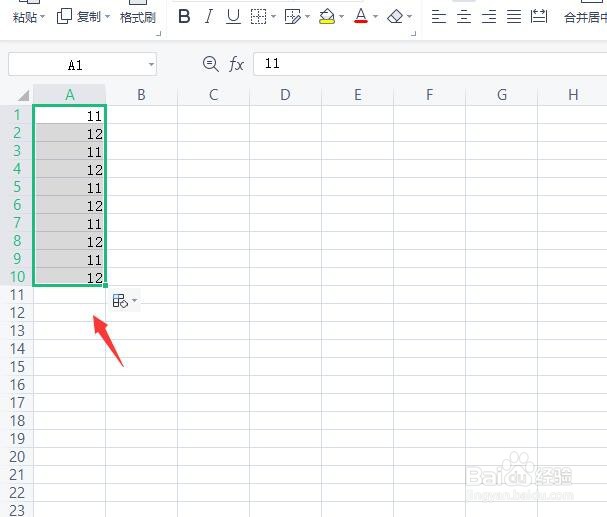607x517 pixels.
Task: Toggle bold formatting
Action: (x=184, y=16)
